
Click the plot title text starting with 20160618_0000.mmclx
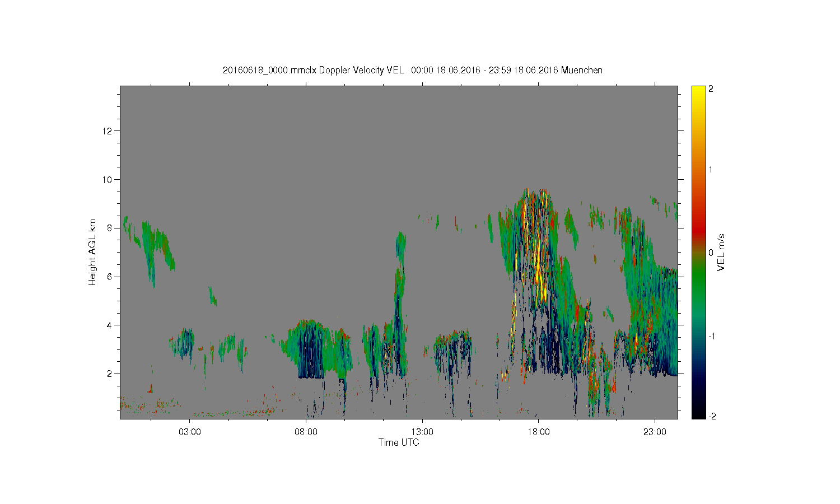tap(413, 70)
